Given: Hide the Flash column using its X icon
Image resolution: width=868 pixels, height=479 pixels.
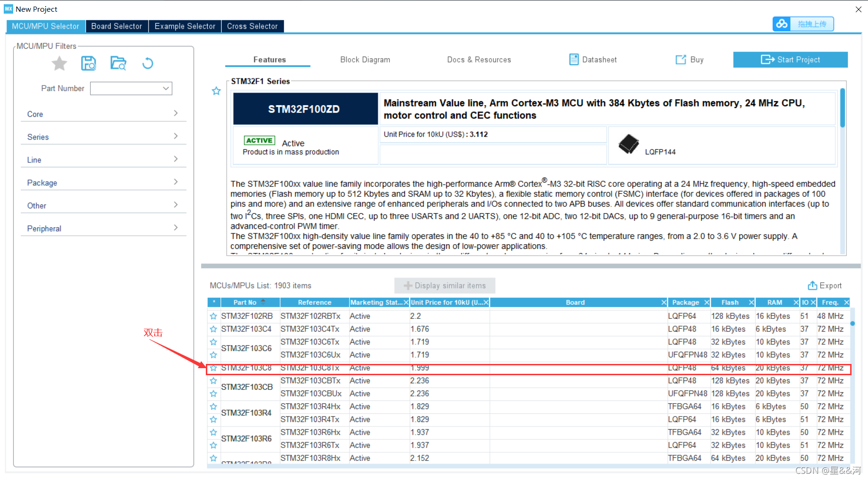Looking at the screenshot, I should click(751, 302).
